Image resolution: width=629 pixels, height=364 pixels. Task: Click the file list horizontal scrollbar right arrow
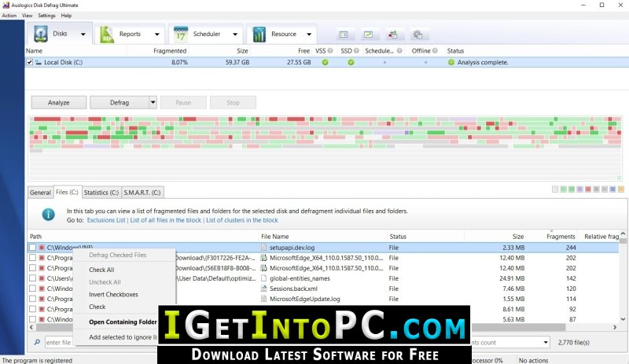tap(615, 328)
